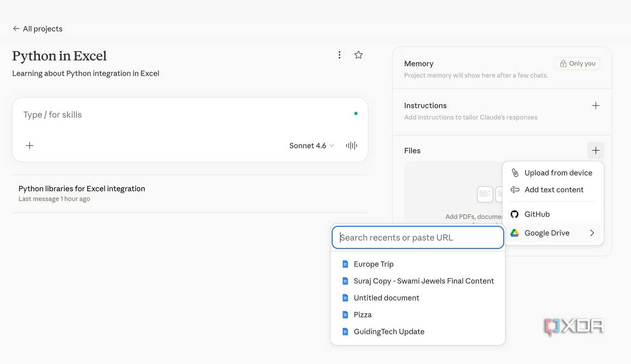This screenshot has width=631, height=364.
Task: Expand the Google Drive submenu chevron
Action: (x=592, y=233)
